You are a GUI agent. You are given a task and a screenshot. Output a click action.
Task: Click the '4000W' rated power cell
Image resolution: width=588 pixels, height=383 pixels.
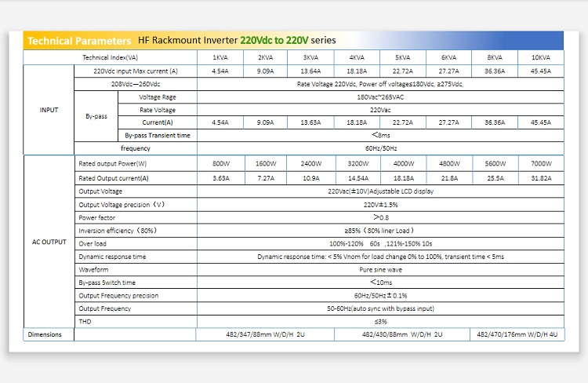(404, 164)
